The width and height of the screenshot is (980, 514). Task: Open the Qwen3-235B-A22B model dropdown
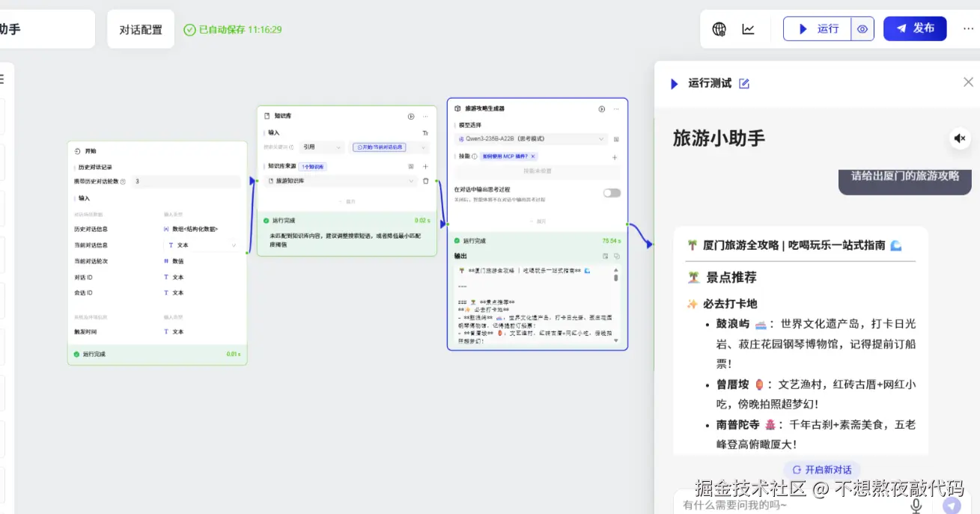[532, 138]
